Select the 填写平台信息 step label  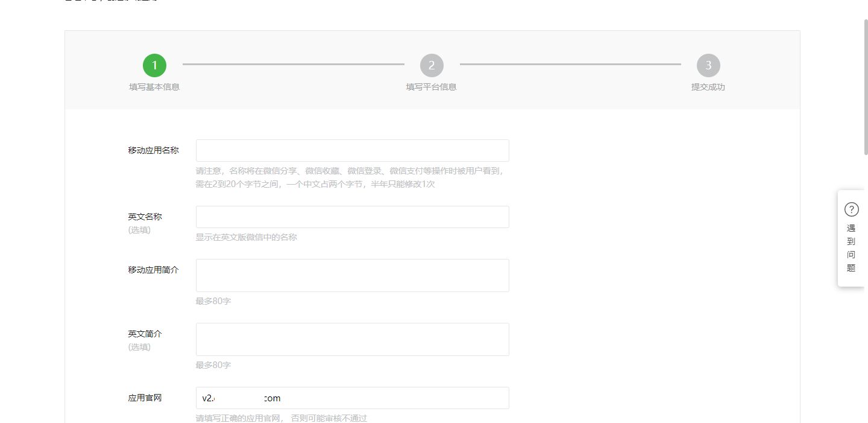[x=432, y=87]
